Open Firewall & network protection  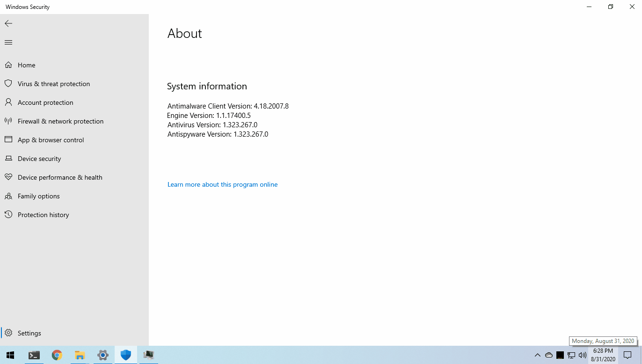point(74,121)
